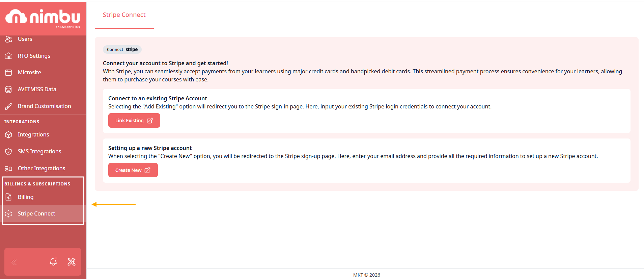Open notifications bell icon
644x279 pixels.
point(53,262)
